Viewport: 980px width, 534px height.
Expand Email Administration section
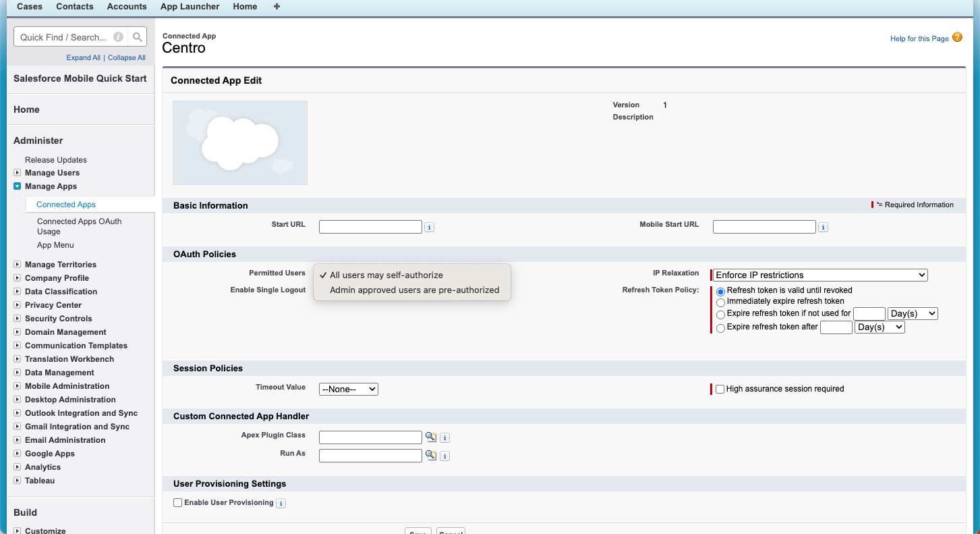[x=18, y=440]
